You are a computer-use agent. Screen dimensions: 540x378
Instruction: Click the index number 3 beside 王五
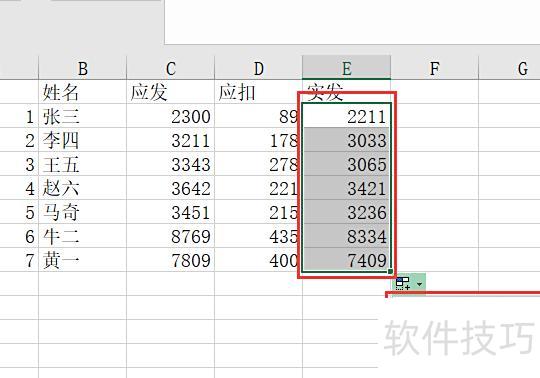coord(30,165)
